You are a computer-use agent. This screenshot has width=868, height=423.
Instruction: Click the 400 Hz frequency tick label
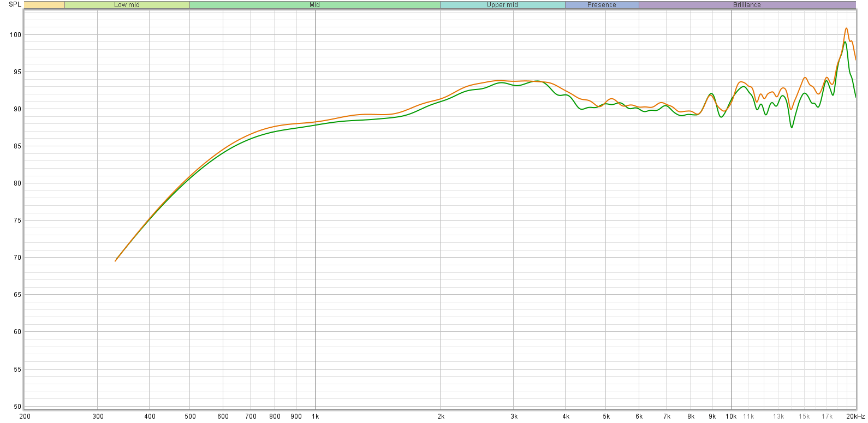point(150,416)
